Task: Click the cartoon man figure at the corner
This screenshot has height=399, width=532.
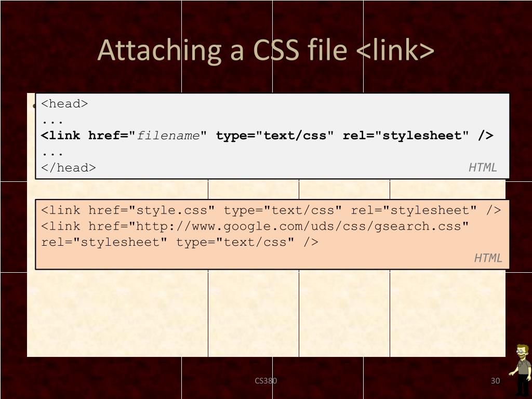Action: click(521, 371)
